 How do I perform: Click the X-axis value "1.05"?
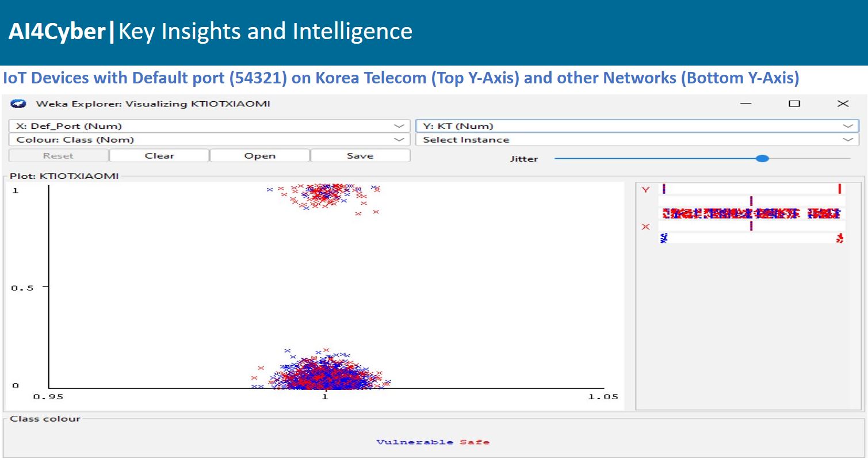coord(603,397)
